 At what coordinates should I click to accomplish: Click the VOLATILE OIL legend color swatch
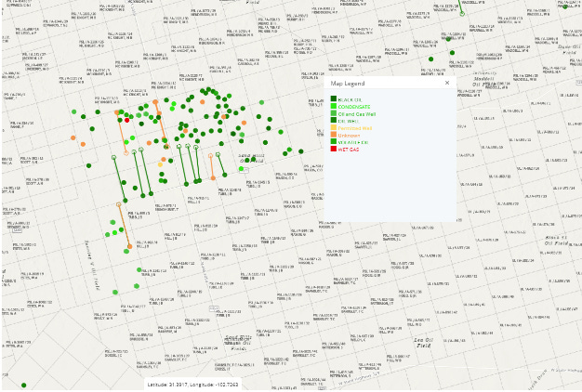334,141
